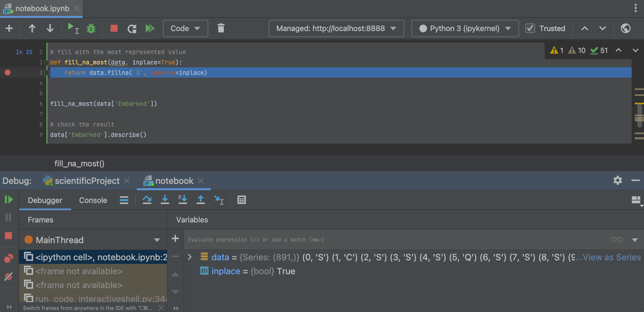
Task: Click the Run All cells icon
Action: click(x=150, y=28)
